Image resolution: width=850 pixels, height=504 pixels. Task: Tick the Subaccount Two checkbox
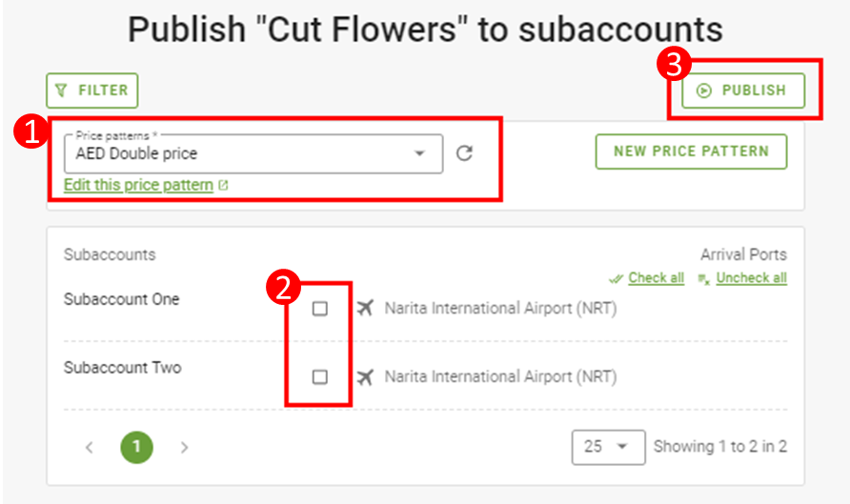click(320, 376)
